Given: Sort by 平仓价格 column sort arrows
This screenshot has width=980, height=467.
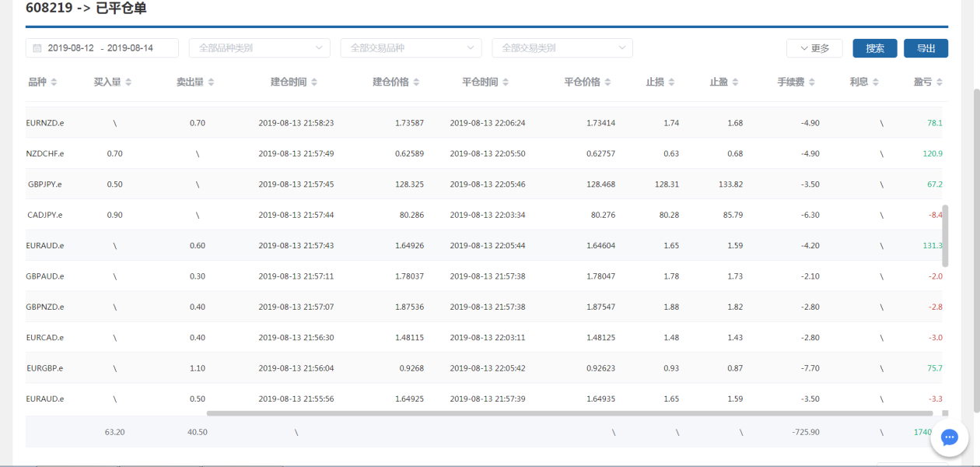Looking at the screenshot, I should pos(607,83).
